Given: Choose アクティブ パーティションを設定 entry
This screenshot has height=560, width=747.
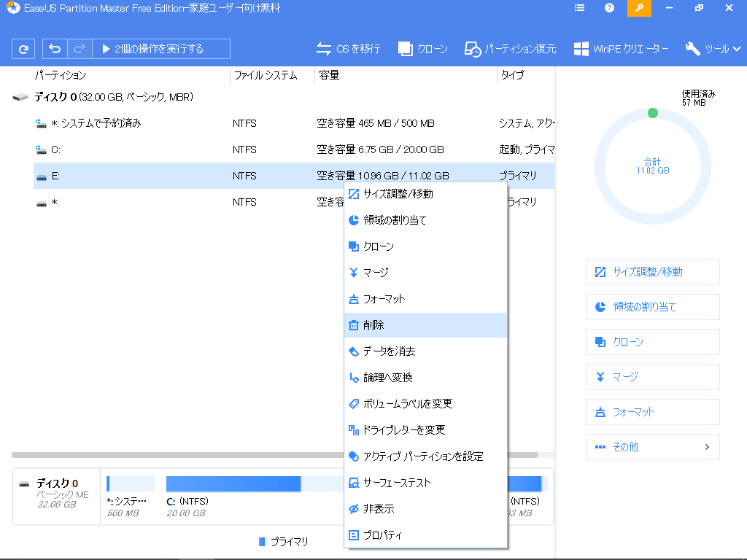Looking at the screenshot, I should click(425, 456).
